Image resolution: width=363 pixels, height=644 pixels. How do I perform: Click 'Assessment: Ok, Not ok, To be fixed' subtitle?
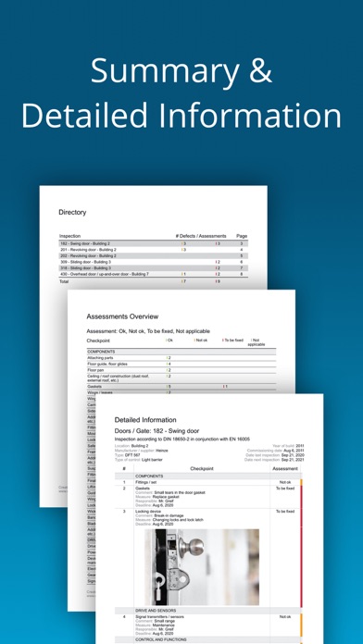pos(148,331)
